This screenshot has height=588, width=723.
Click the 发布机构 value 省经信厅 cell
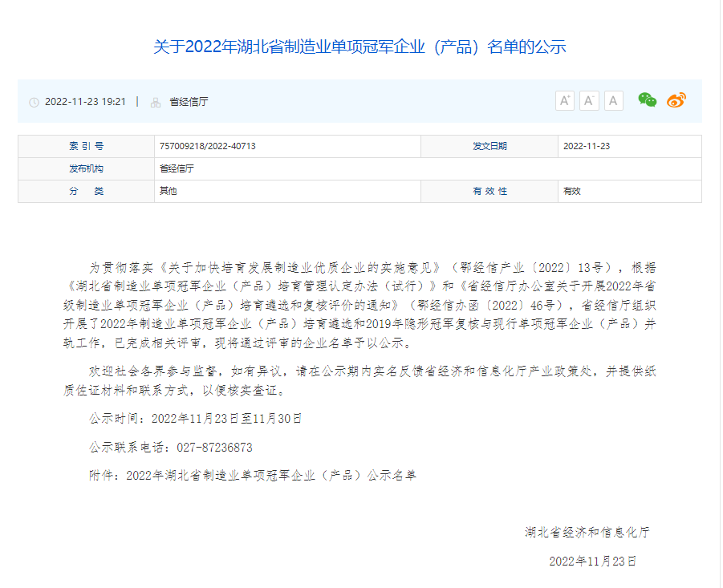[177, 168]
